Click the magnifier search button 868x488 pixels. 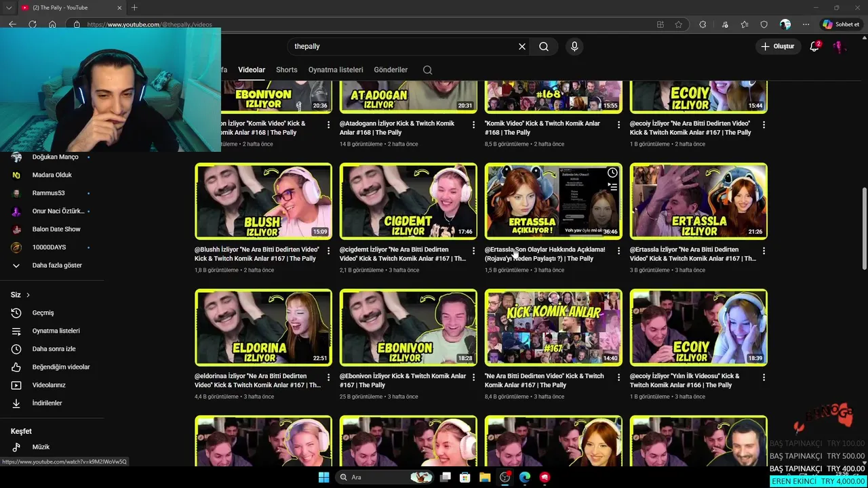coord(544,46)
